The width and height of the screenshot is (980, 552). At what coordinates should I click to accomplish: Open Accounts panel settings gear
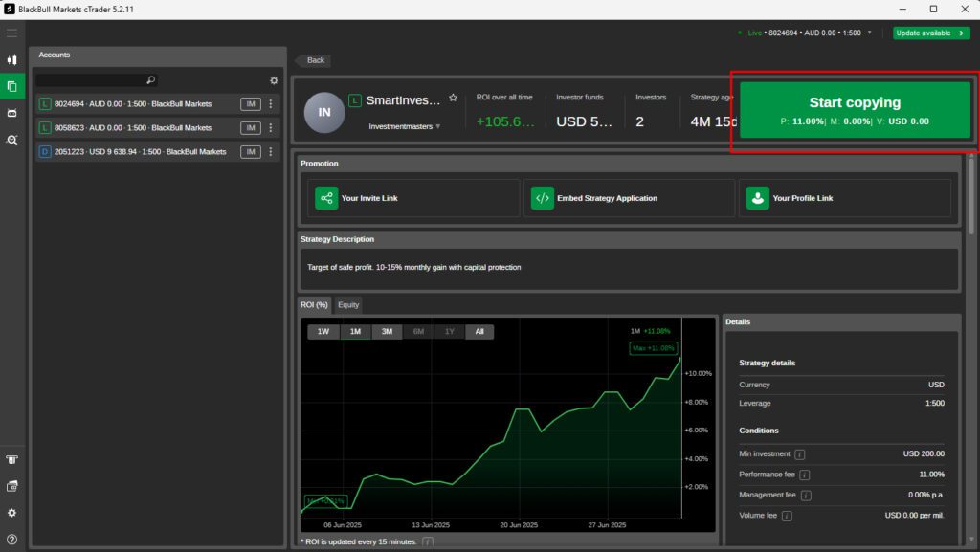[274, 80]
